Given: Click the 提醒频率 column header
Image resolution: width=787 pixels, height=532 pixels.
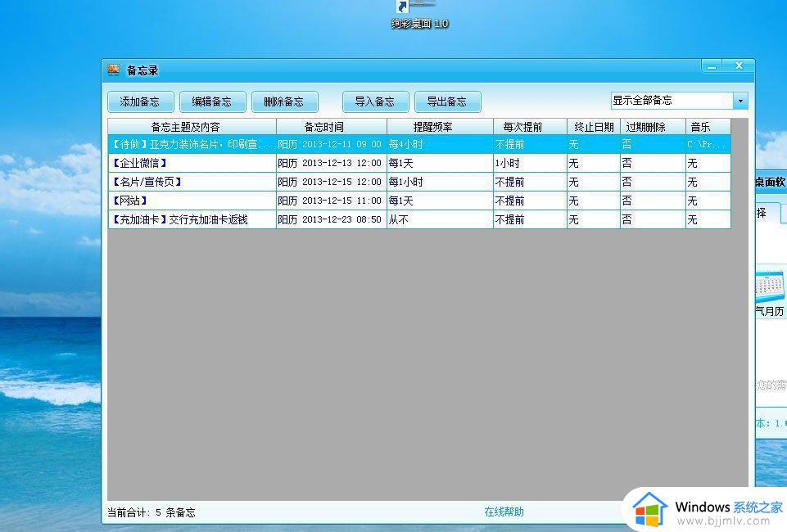Looking at the screenshot, I should (x=440, y=127).
